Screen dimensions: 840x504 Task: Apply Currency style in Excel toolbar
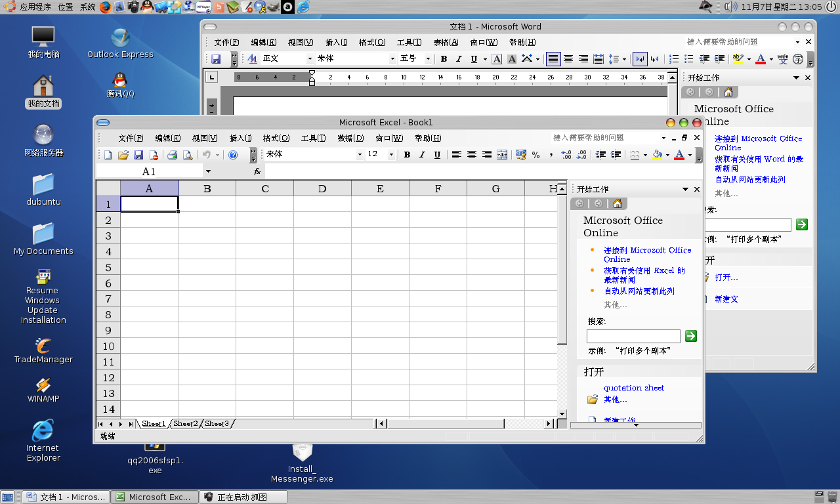(x=521, y=155)
